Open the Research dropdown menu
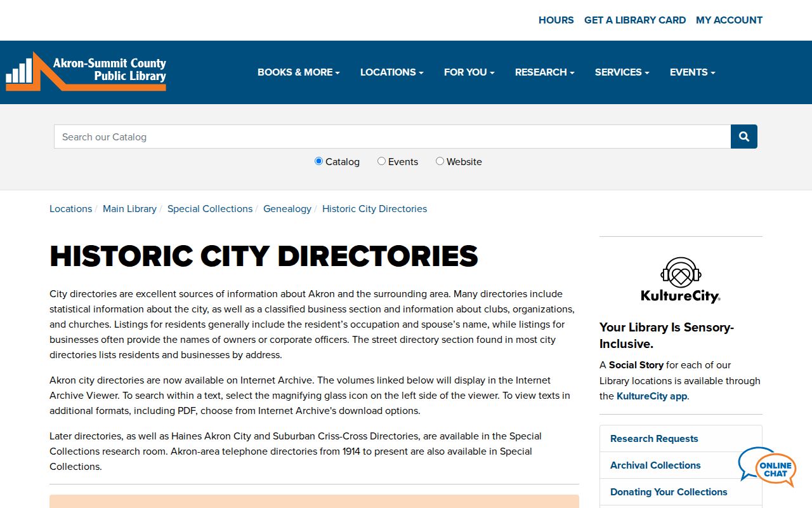Screen dimensions: 812x508 coord(545,72)
